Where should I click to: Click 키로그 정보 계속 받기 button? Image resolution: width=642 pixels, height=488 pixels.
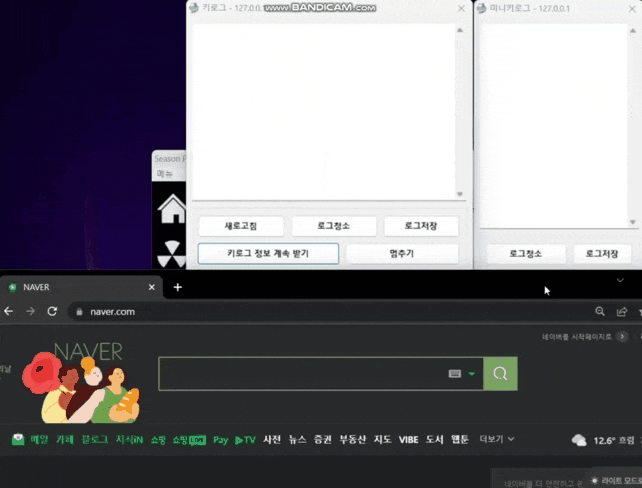coord(268,253)
